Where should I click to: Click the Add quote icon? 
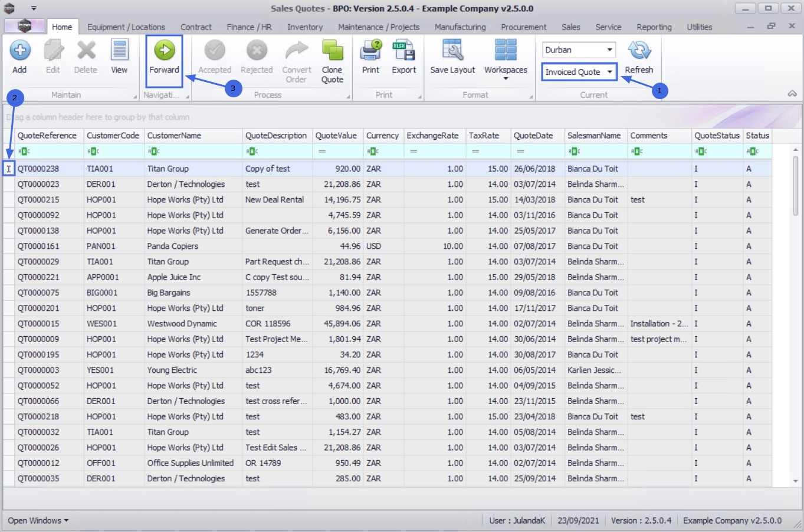click(19, 51)
